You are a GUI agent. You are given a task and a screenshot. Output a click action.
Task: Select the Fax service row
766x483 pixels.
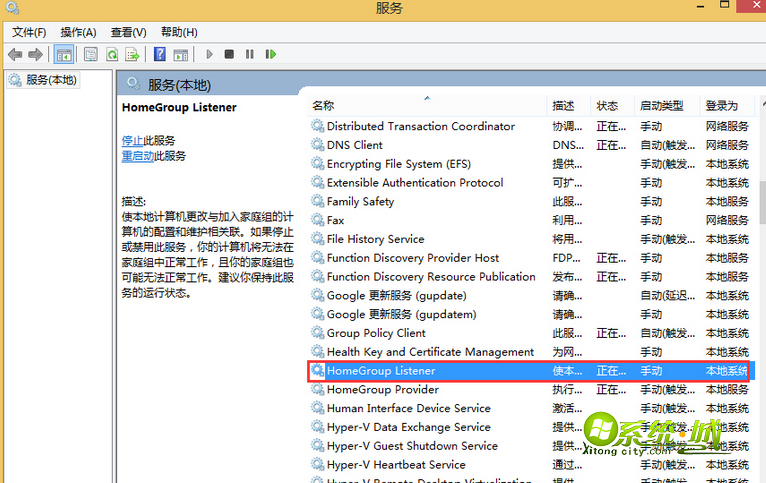pyautogui.click(x=531, y=220)
